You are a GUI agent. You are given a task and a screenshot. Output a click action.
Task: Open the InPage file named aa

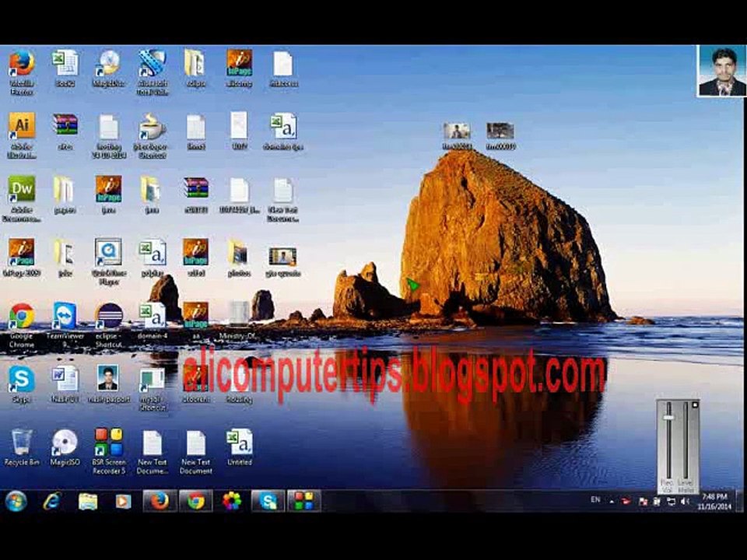click(x=196, y=321)
